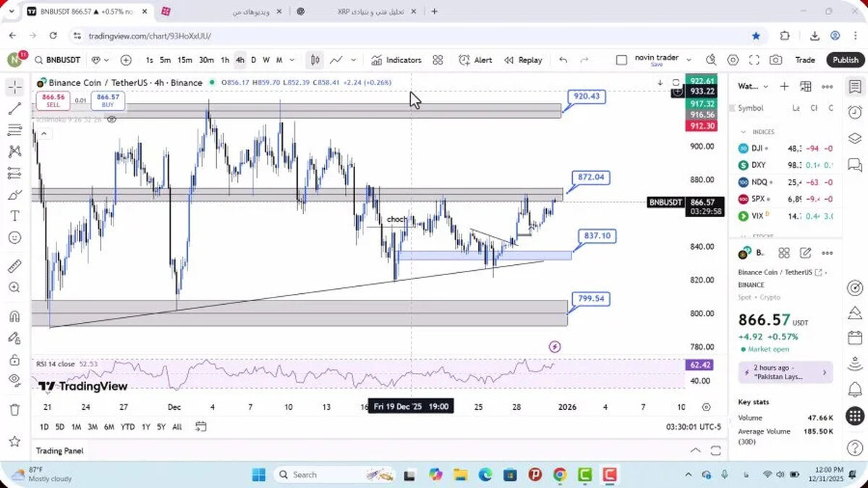Collapse the indicator legend chevron
Viewport: 868px width, 488px height.
43,133
